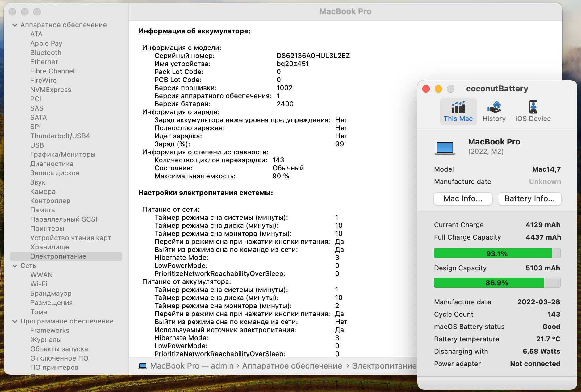Select FireWire in sidebar
581x392 pixels.
click(x=43, y=81)
